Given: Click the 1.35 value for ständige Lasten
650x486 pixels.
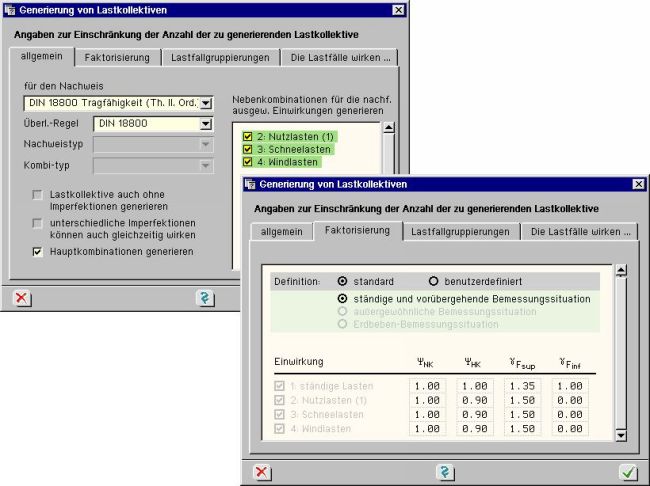Looking at the screenshot, I should tap(524, 386).
